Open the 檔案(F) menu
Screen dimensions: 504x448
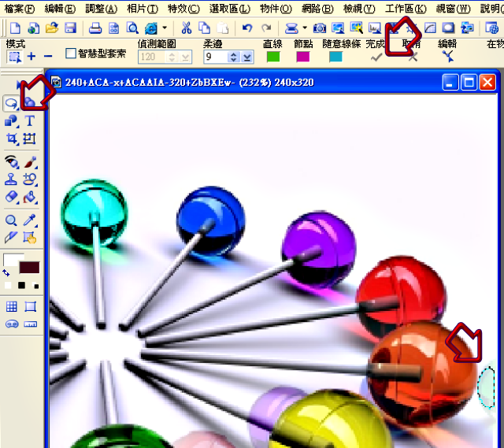19,9
